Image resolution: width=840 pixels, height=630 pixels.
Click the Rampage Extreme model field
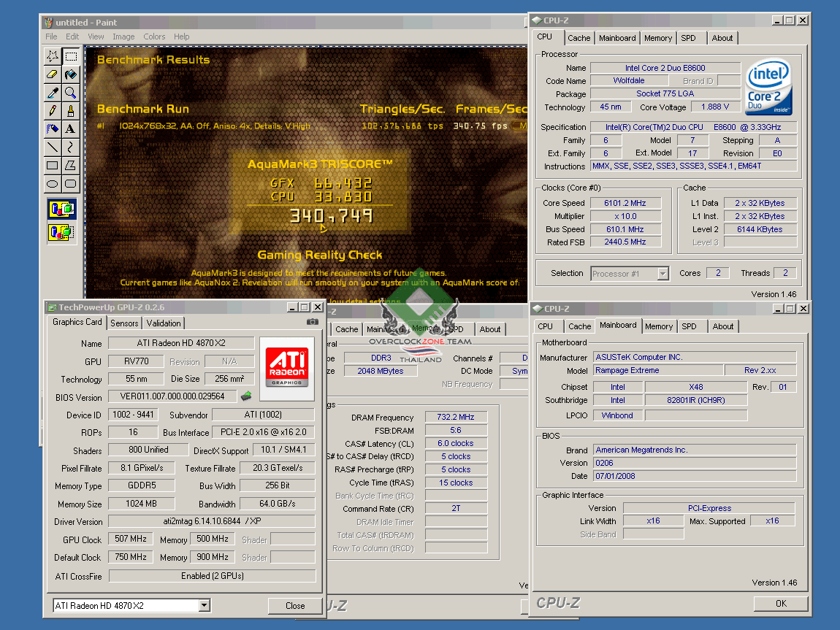click(658, 370)
